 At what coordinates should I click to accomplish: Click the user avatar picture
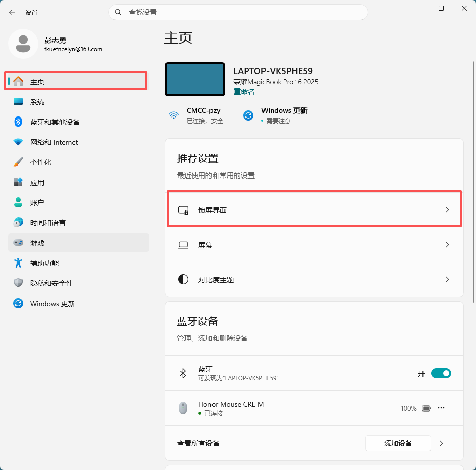23,44
